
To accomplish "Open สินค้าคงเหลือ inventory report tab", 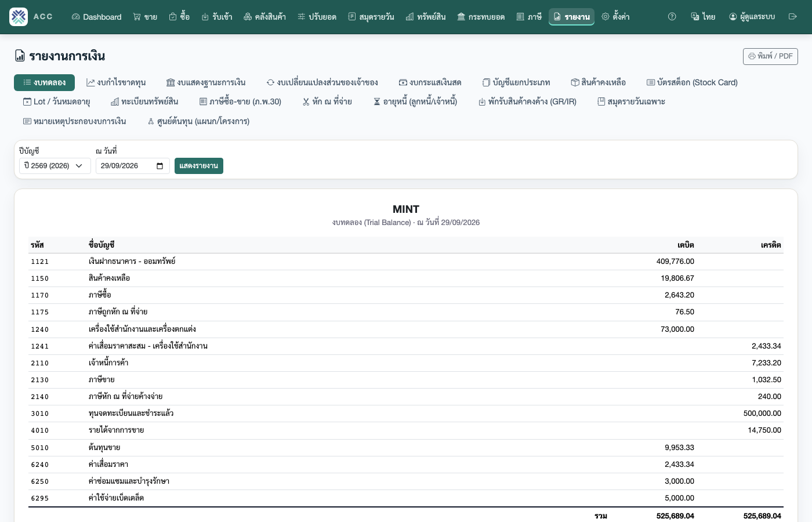I will click(x=598, y=82).
